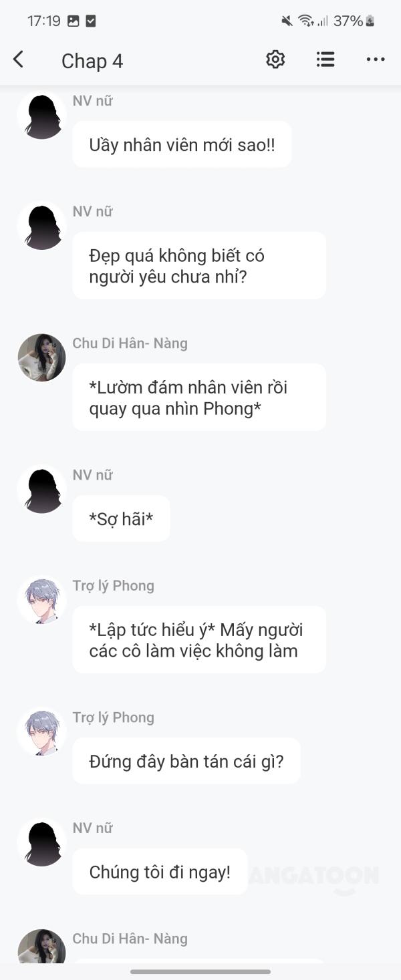Tap the bottom home gesture bar

coord(200,971)
